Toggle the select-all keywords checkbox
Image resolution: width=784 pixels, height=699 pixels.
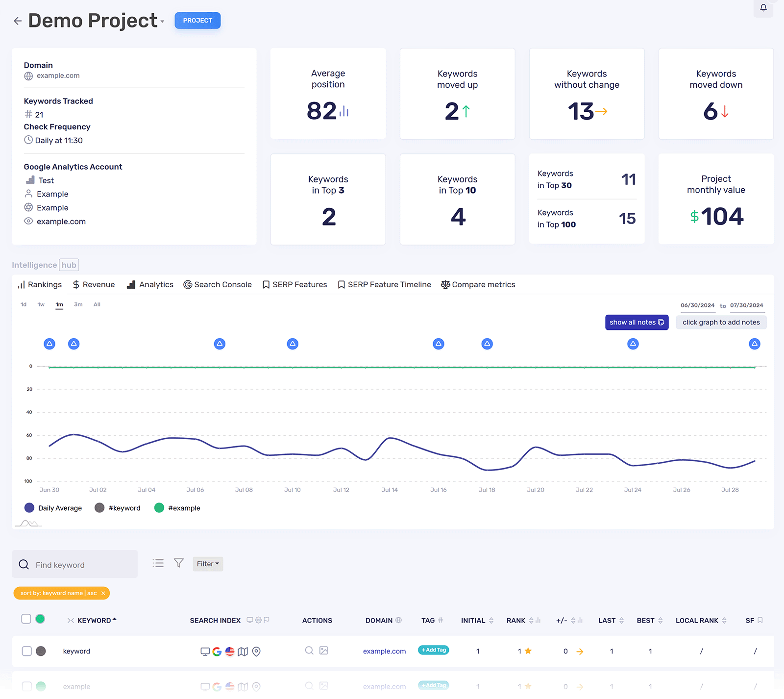pos(26,619)
